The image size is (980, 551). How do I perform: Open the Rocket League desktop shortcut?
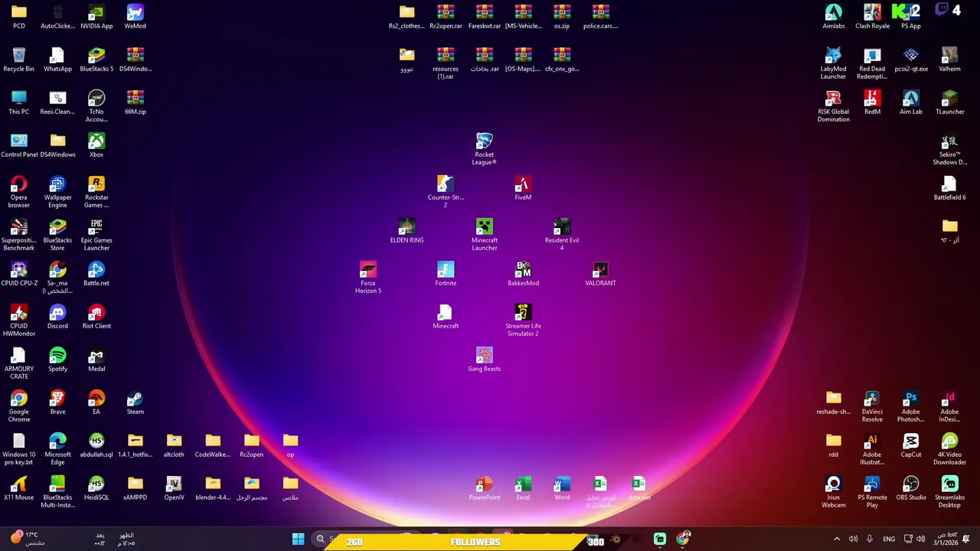tap(484, 148)
